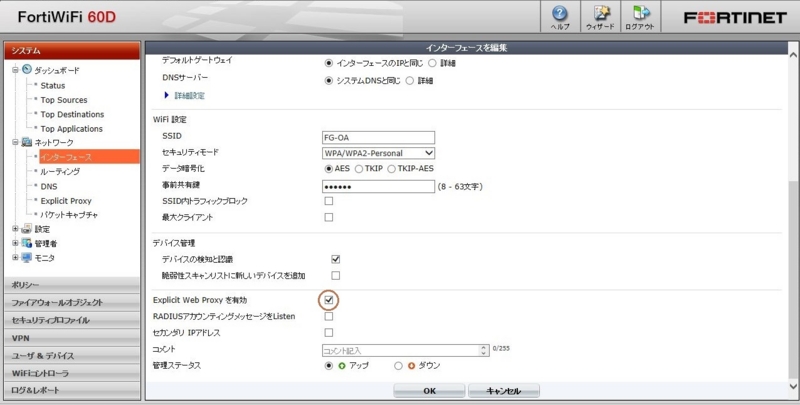Open Top Applications tree item

click(x=71, y=129)
